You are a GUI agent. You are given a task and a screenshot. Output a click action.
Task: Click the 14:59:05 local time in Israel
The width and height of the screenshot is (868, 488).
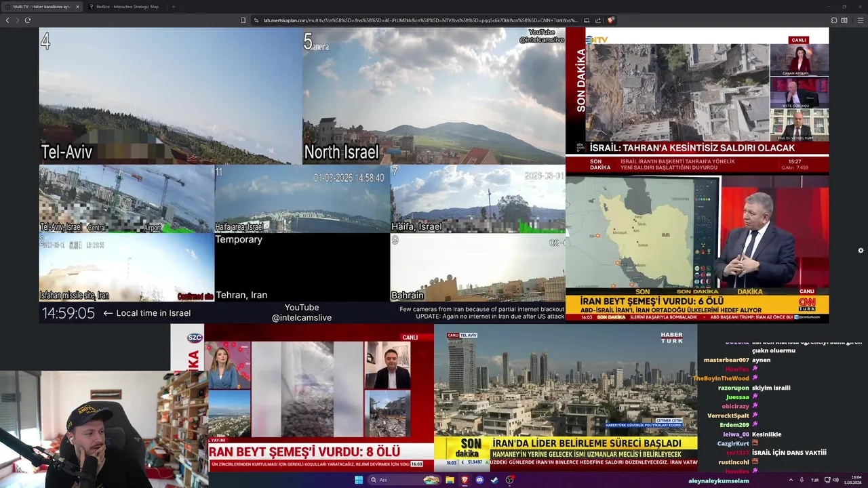68,313
